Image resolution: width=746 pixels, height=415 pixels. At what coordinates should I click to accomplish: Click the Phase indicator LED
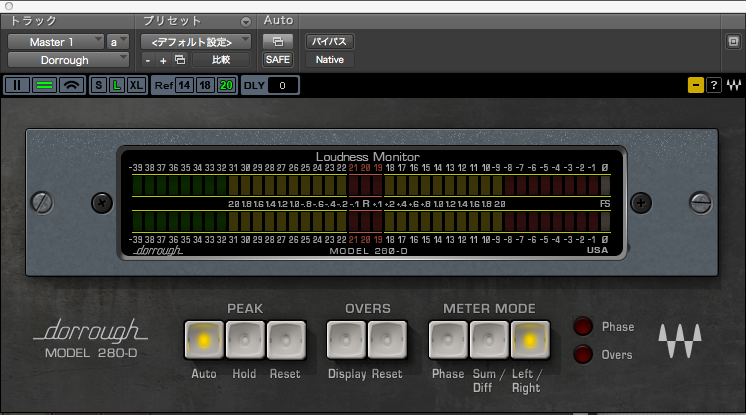click(583, 326)
